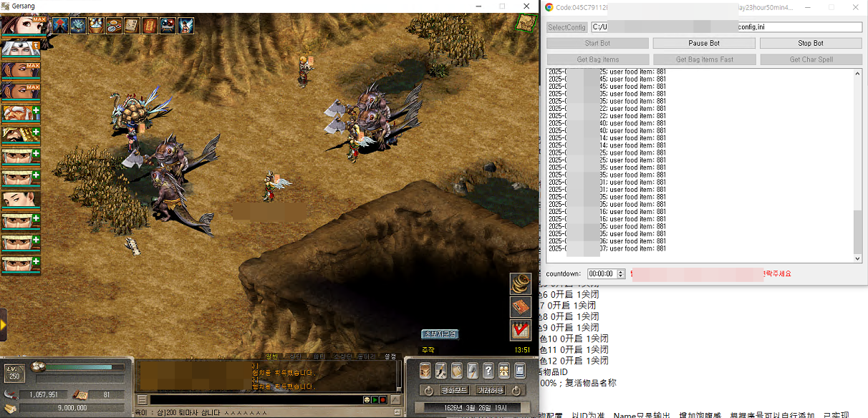Click the 9,000,000 resource value
The width and height of the screenshot is (868, 418).
point(72,408)
